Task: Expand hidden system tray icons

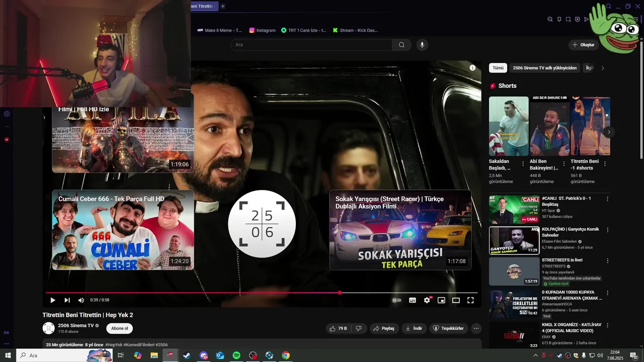Action: coord(535,355)
